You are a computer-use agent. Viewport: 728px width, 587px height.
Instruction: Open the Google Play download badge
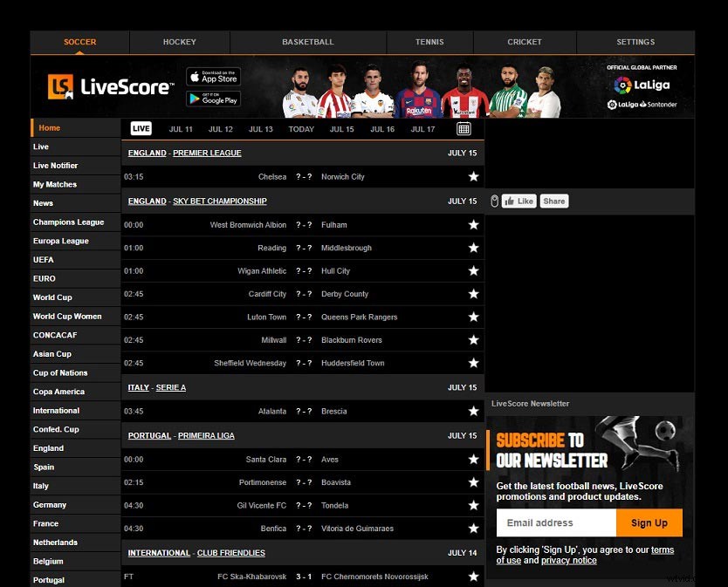[x=212, y=99]
